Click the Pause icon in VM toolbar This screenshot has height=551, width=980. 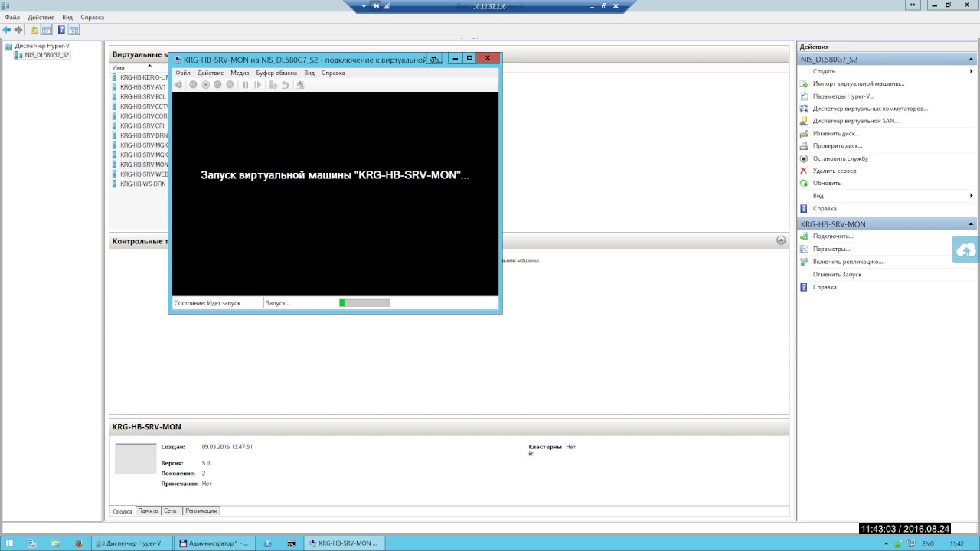[245, 85]
